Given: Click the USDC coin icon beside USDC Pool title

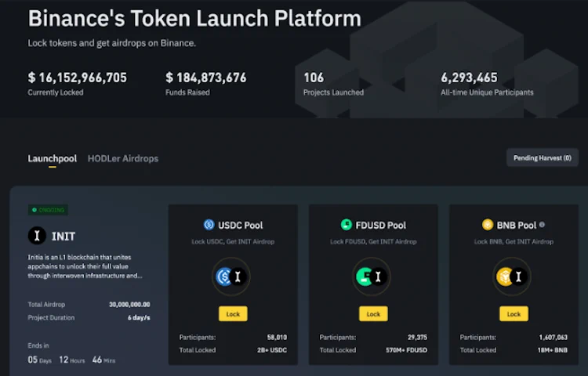Looking at the screenshot, I should (209, 225).
